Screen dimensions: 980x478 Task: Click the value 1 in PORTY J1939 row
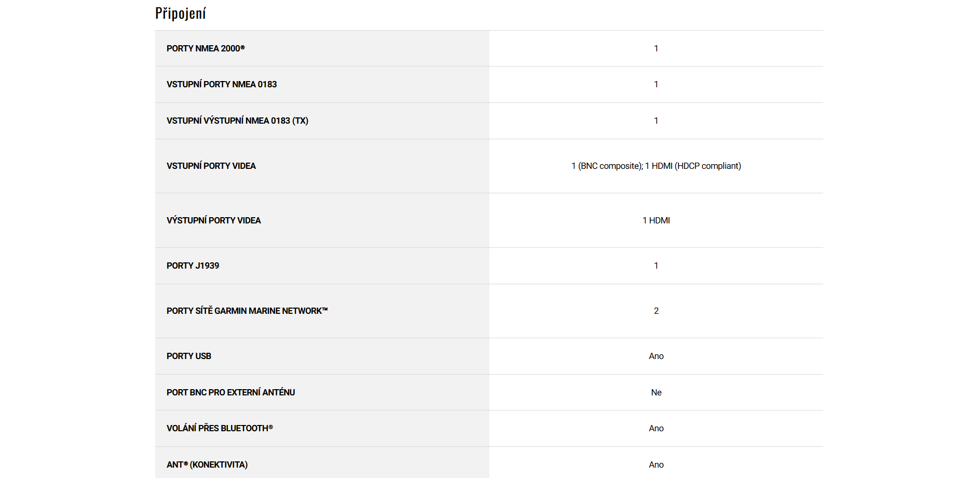point(656,265)
